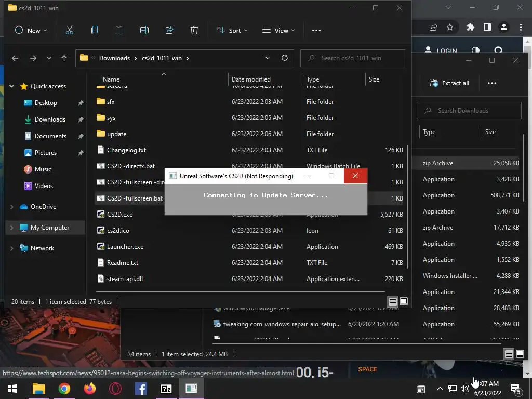Click the Share icon in Explorer toolbar

click(x=169, y=30)
